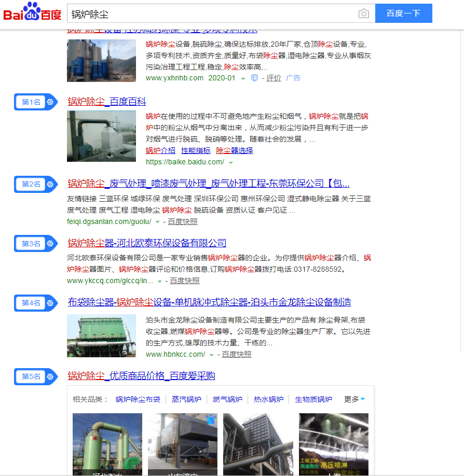Open 百度快照 for feiqi.dgsanlan.com result
This screenshot has height=476, width=464.
tap(183, 222)
